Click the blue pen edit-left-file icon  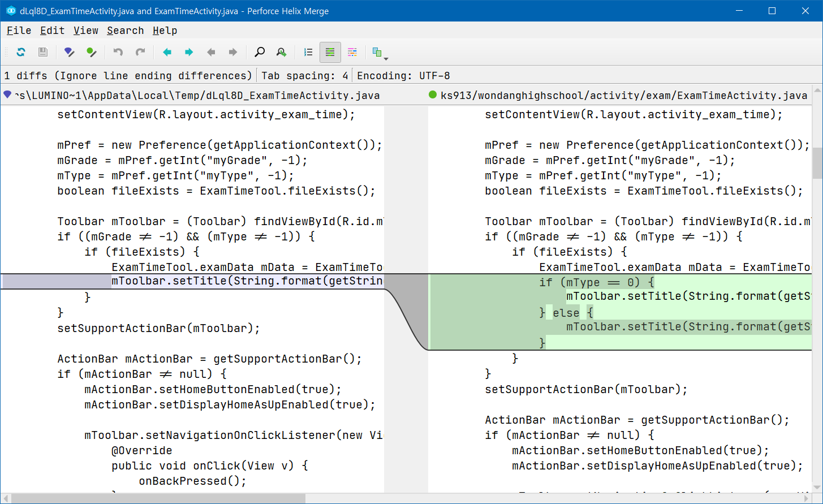pos(69,52)
